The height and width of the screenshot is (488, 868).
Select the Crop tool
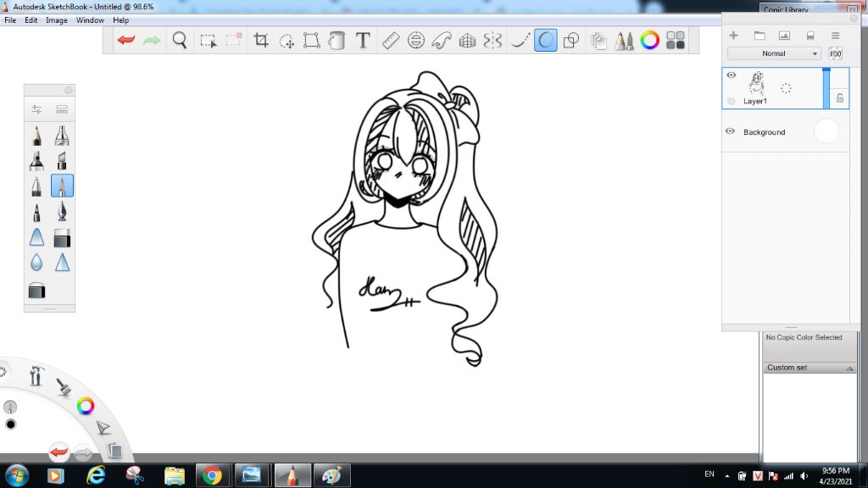coord(261,40)
